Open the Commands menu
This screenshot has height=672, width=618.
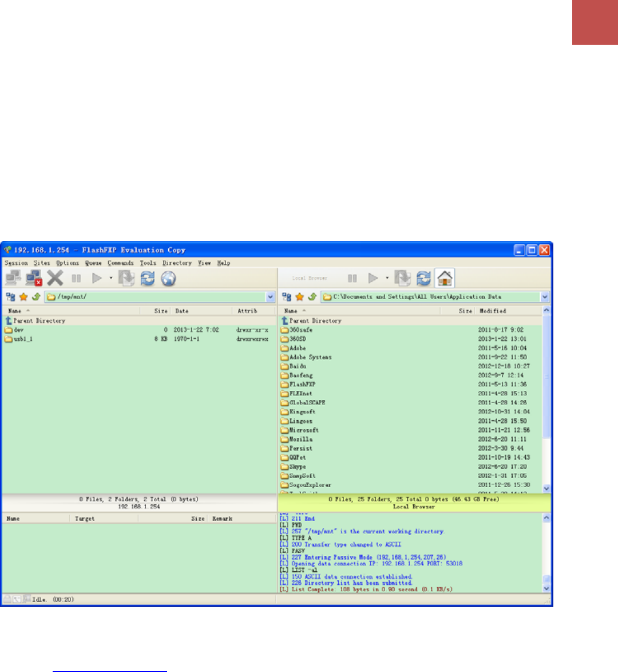click(x=120, y=263)
